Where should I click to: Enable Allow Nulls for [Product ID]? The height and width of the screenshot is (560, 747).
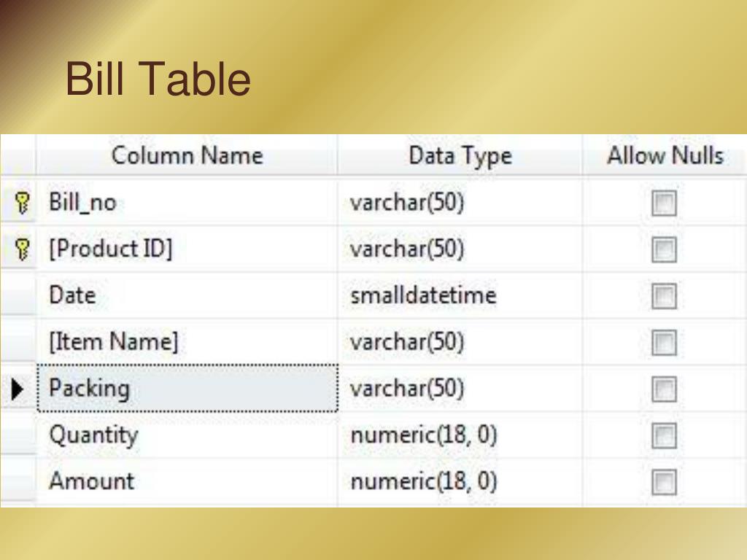[x=664, y=250]
